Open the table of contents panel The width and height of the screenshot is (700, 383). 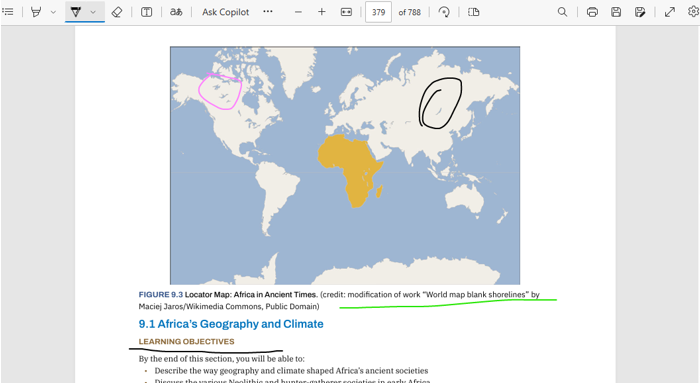pyautogui.click(x=8, y=12)
